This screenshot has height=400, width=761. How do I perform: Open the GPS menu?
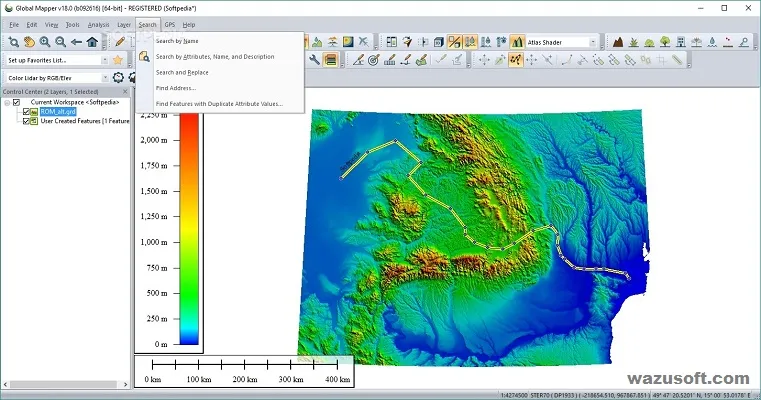click(169, 25)
